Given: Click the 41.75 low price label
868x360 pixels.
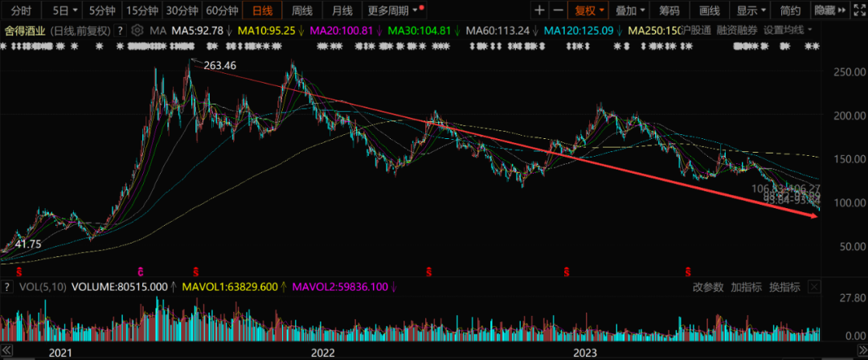Looking at the screenshot, I should (29, 243).
